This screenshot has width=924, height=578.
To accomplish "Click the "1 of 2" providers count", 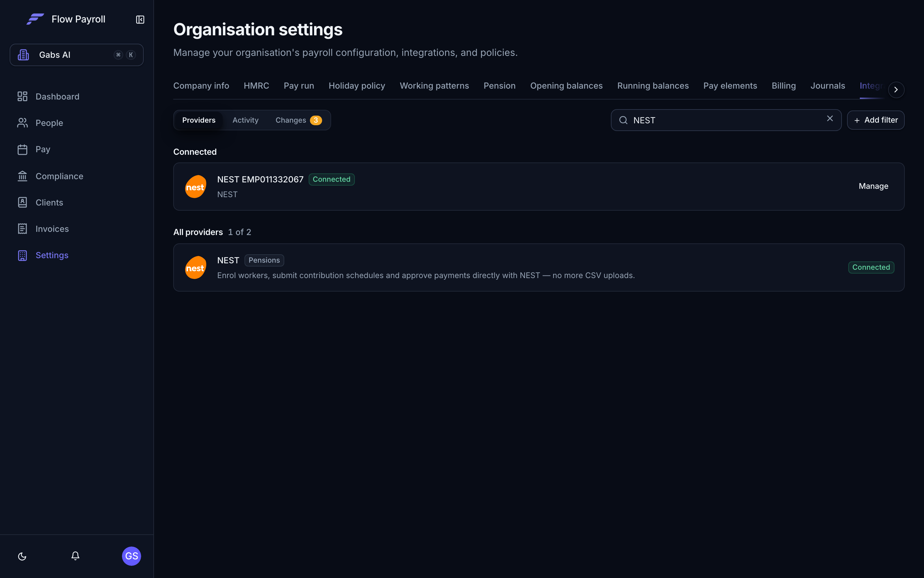I will (x=239, y=232).
